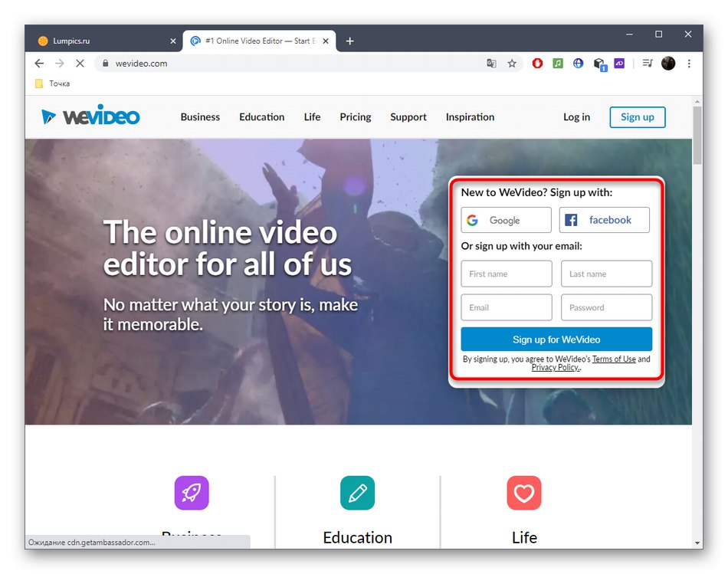Open the Education menu item

pyautogui.click(x=262, y=117)
